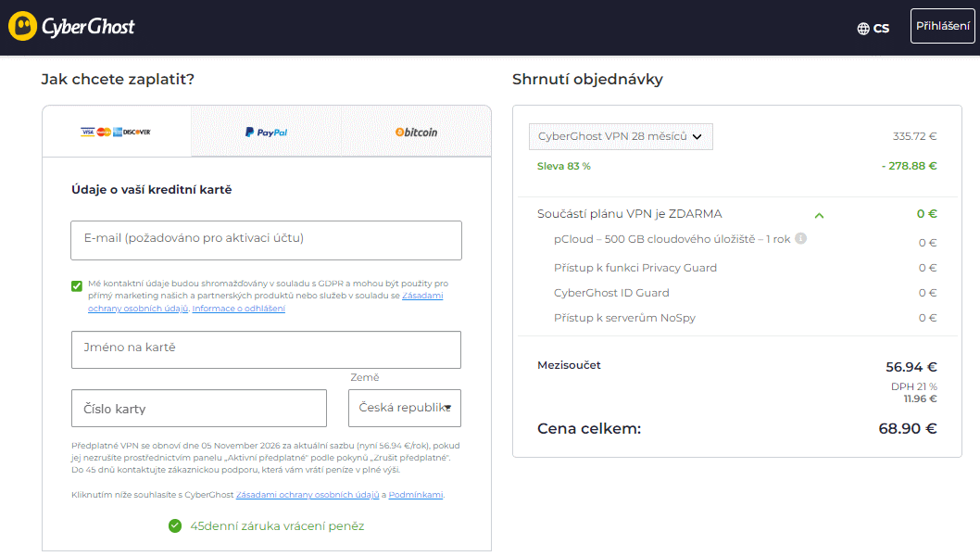Viewport: 980px width, 556px height.
Task: Click the pCloud info icon
Action: pyautogui.click(x=800, y=239)
